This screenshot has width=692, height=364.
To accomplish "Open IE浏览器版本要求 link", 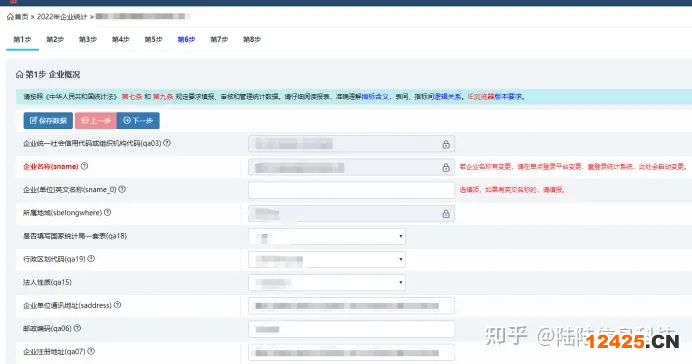I will 495,97.
